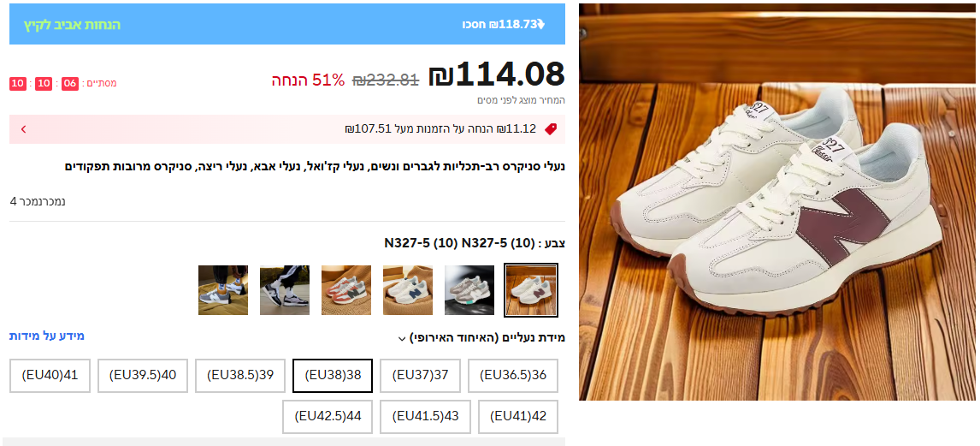Click the ₪11.12 discount coupon banner
Screen dimensions: 980x446
286,129
